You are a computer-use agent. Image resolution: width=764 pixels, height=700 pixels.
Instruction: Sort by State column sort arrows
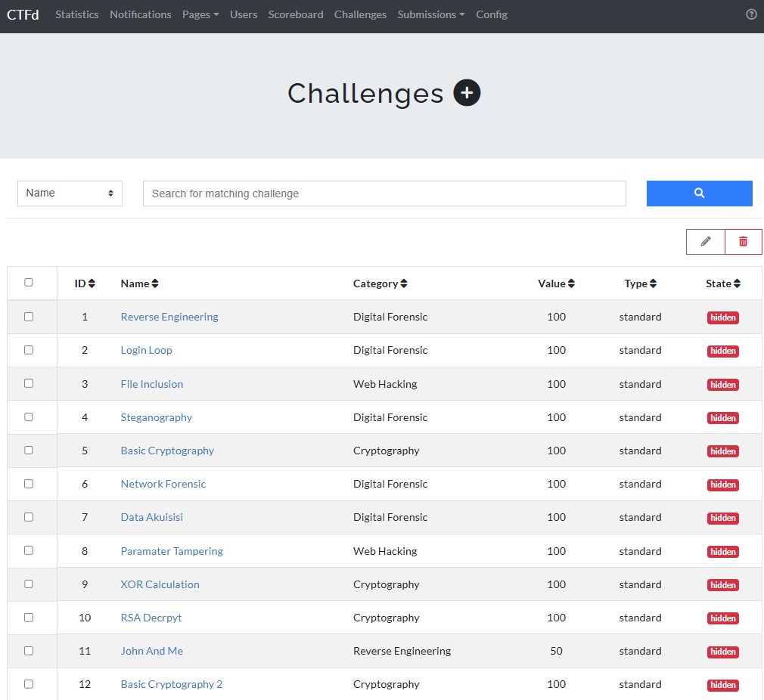[737, 283]
